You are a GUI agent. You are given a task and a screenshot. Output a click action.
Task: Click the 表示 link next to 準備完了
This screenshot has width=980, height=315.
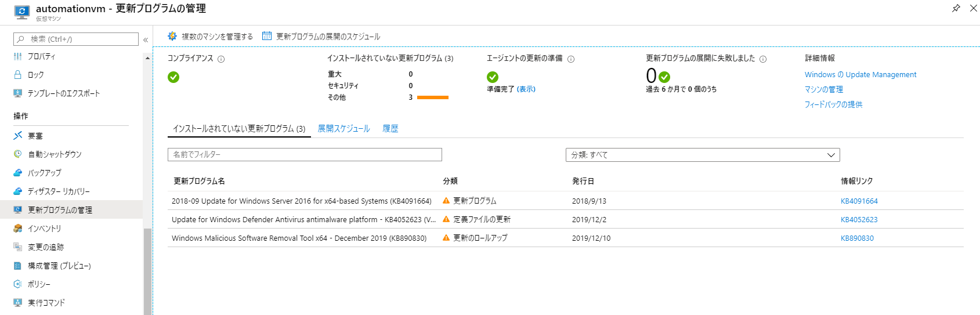(x=526, y=89)
